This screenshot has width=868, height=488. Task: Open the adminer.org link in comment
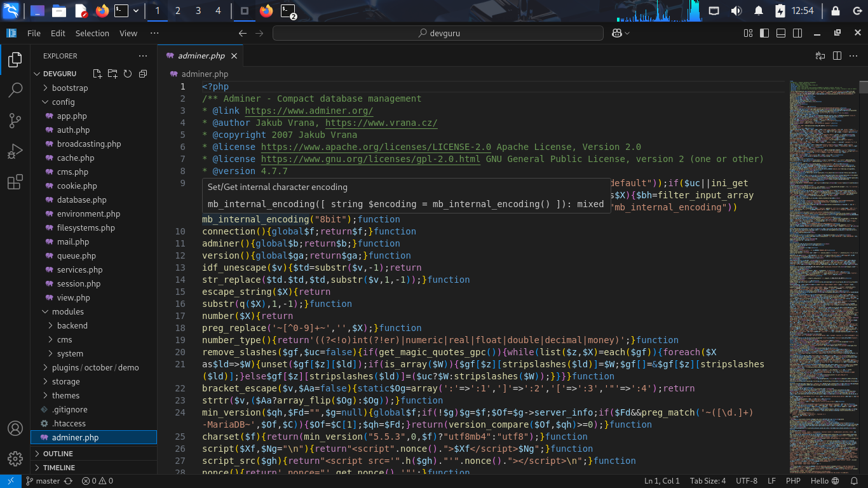click(x=309, y=111)
